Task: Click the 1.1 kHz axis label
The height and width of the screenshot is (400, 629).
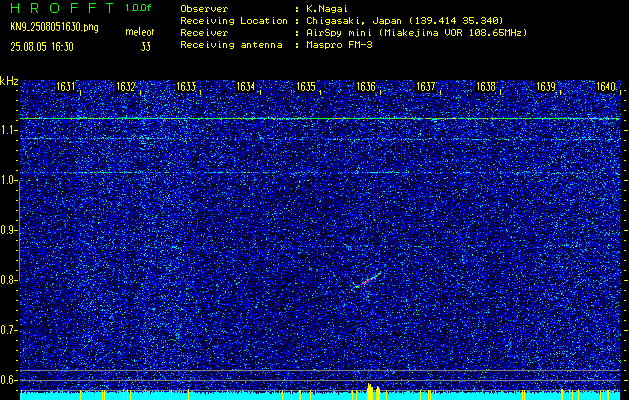Action: pos(8,130)
